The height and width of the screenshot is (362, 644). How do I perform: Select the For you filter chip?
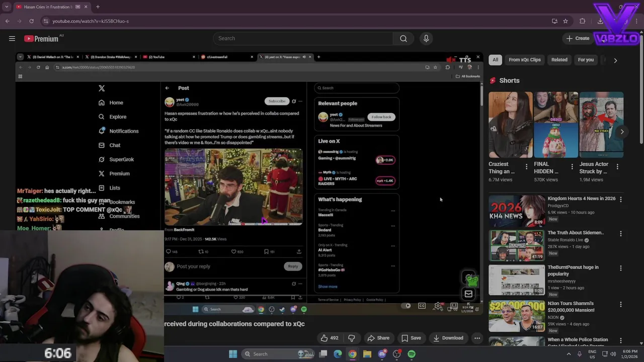click(586, 60)
